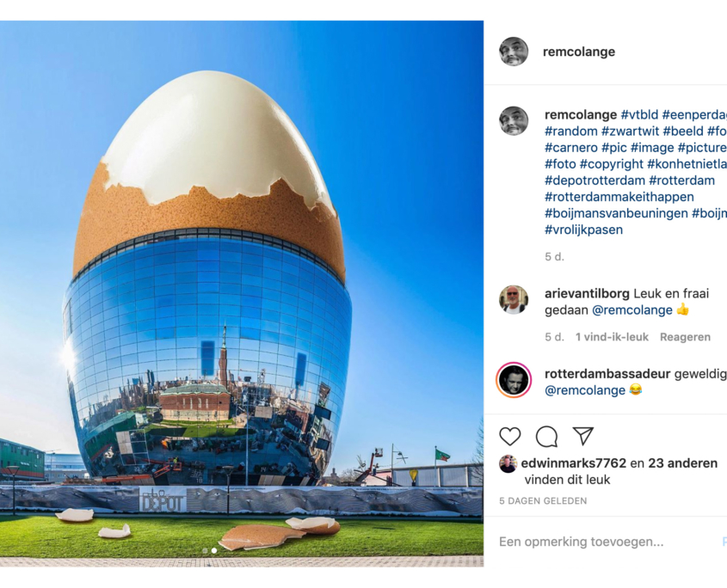Click the @remcolange mention by arievantilborg
The image size is (727, 588).
632,310
